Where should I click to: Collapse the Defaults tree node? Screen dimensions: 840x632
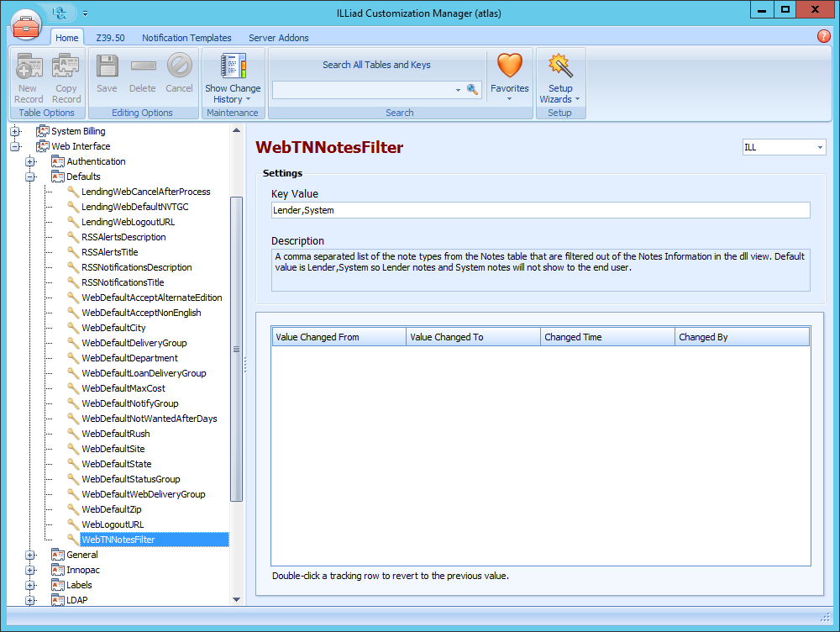tap(29, 176)
